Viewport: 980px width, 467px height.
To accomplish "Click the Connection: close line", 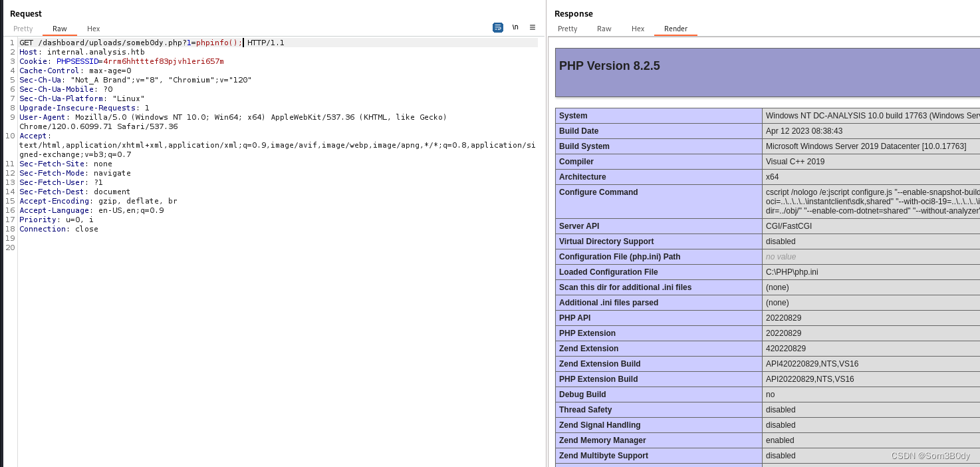I will coord(59,229).
